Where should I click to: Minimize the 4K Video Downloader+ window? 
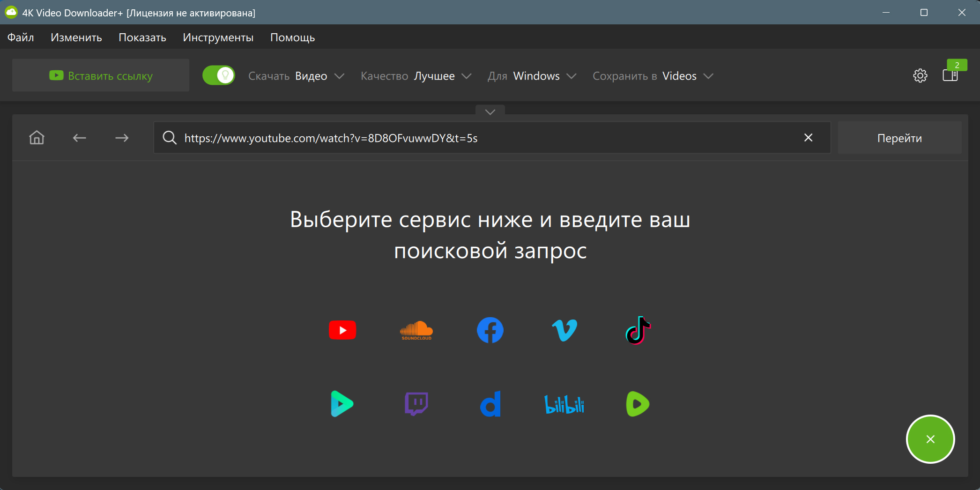tap(886, 12)
